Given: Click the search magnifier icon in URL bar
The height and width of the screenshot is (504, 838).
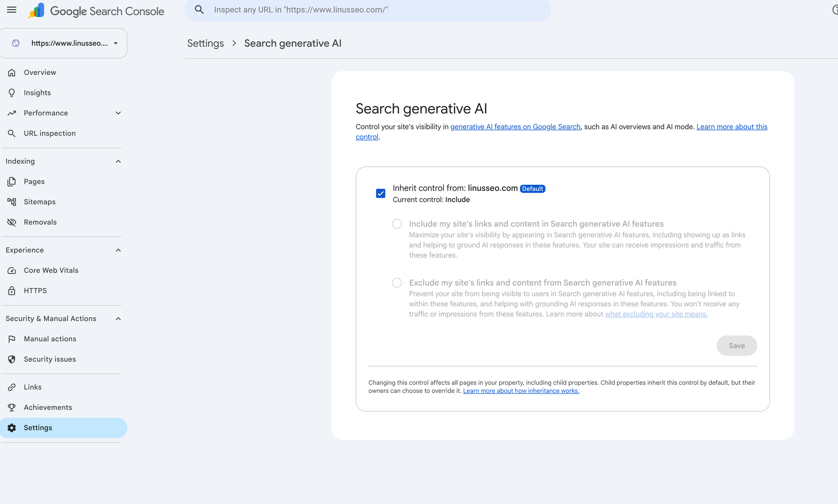Looking at the screenshot, I should (x=199, y=10).
